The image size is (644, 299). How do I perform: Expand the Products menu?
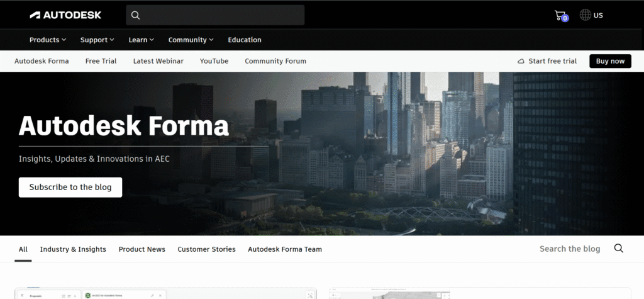[x=48, y=40]
